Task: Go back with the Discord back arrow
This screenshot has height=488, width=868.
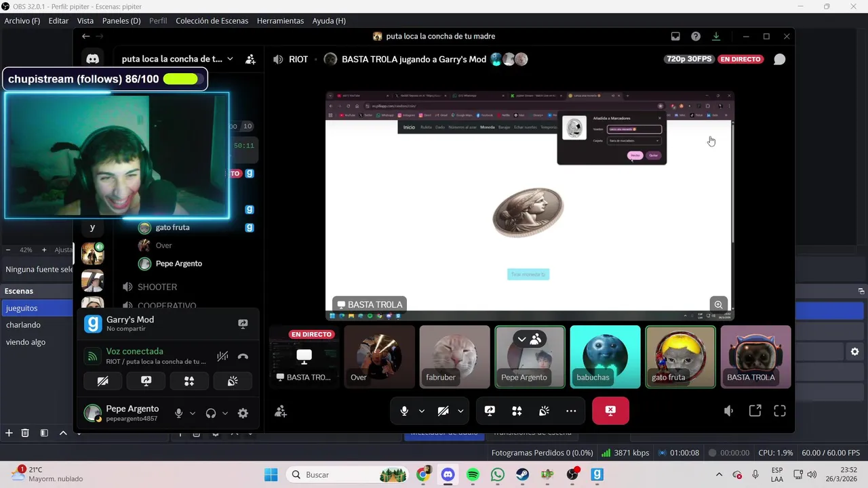Action: [85, 37]
